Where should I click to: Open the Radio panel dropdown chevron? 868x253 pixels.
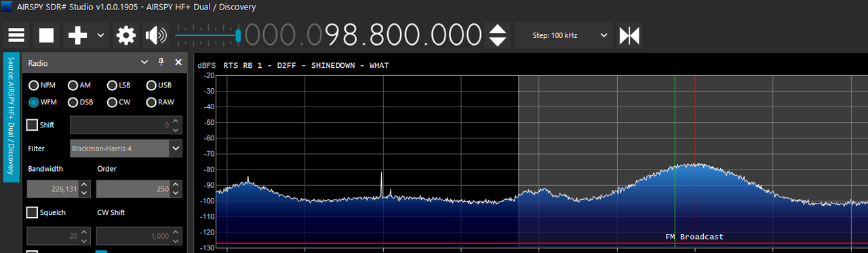pos(144,62)
